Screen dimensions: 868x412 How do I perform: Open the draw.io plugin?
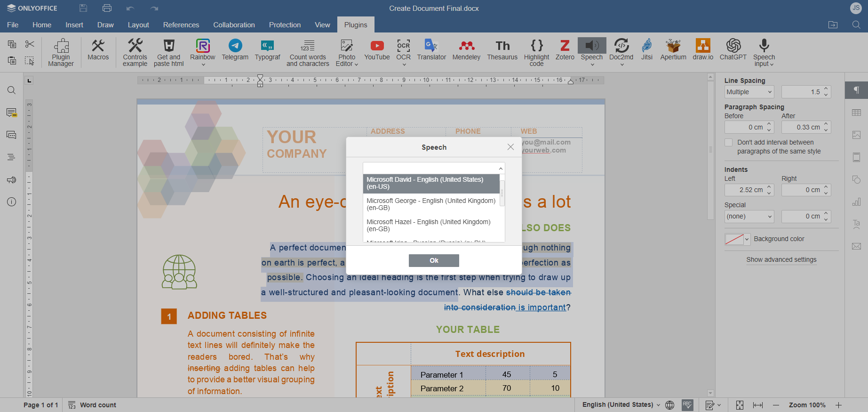tap(703, 50)
